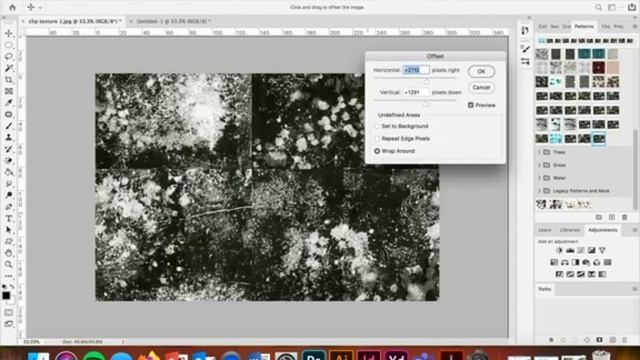The image size is (640, 360).
Task: Select the Lasso tool
Action: click(x=9, y=56)
